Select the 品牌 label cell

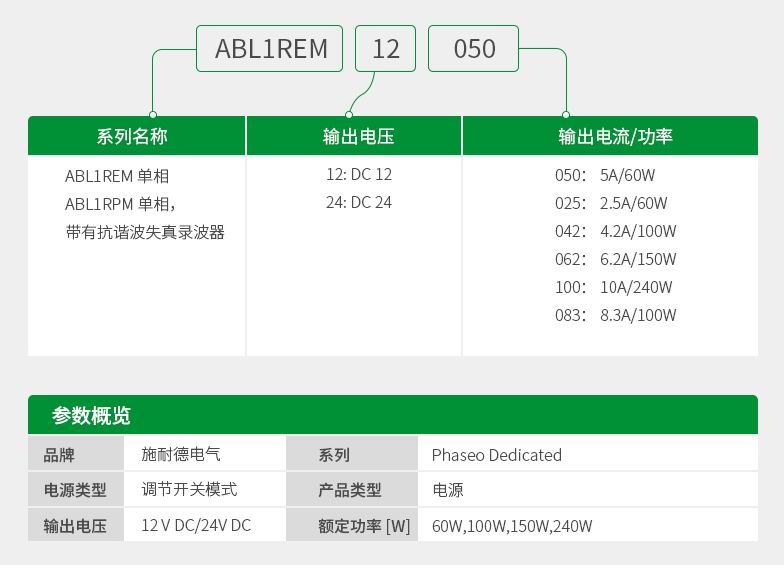point(76,454)
